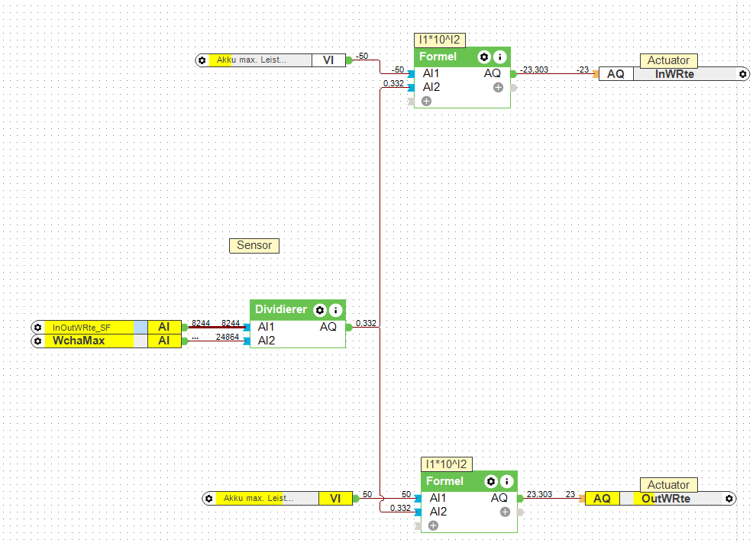Select the InWRte actuator block
Viewport: 756px width, 543px height.
(674, 74)
